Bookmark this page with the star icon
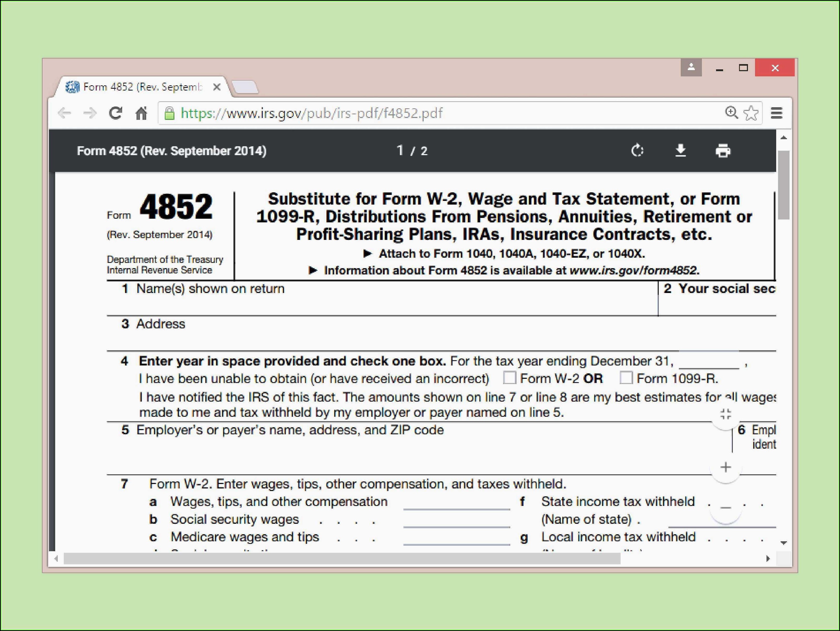The image size is (840, 631). [x=751, y=113]
